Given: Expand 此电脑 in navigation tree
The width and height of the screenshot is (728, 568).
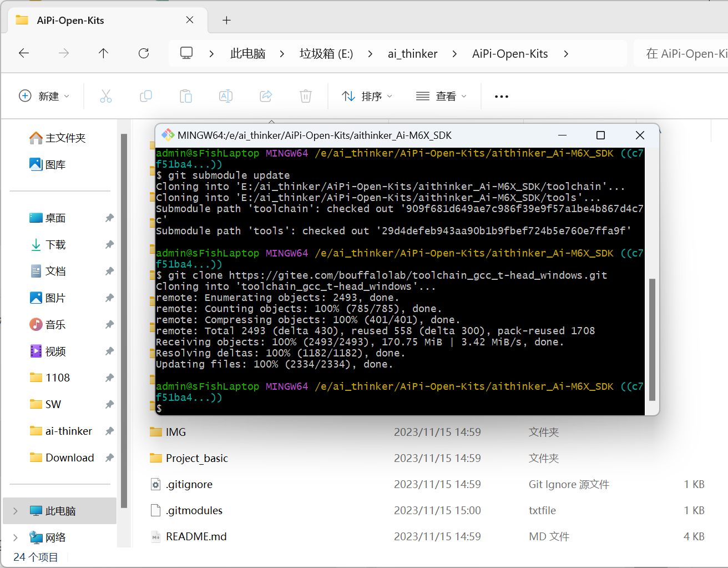Looking at the screenshot, I should click(16, 511).
